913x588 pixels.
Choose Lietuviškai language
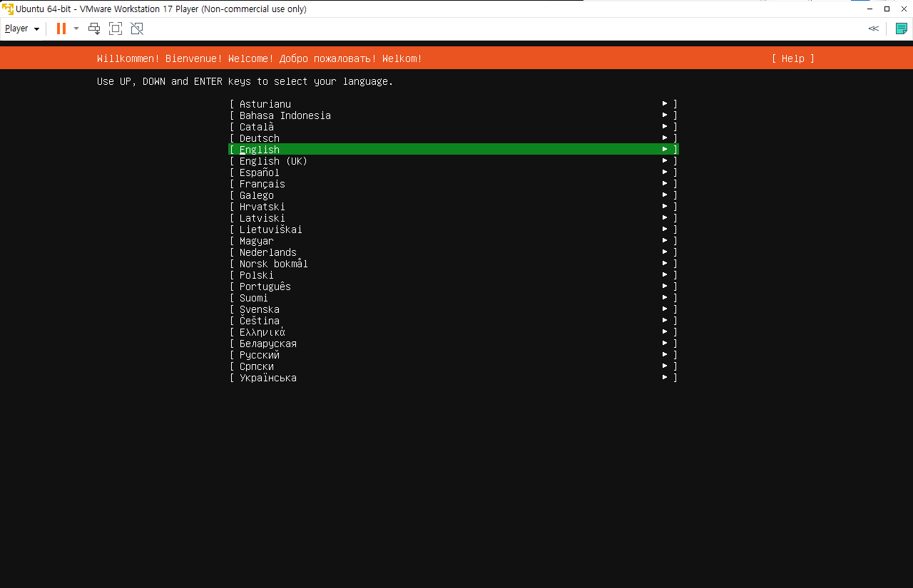tap(454, 229)
